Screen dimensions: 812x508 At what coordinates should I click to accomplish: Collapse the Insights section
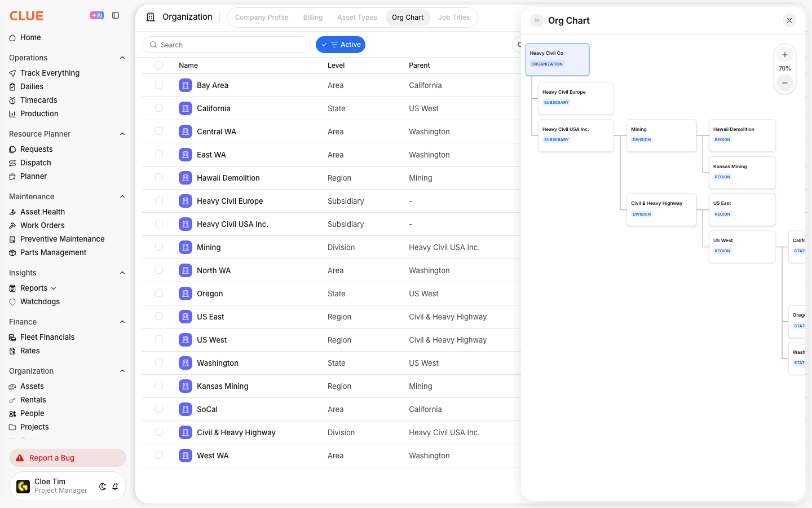point(122,273)
